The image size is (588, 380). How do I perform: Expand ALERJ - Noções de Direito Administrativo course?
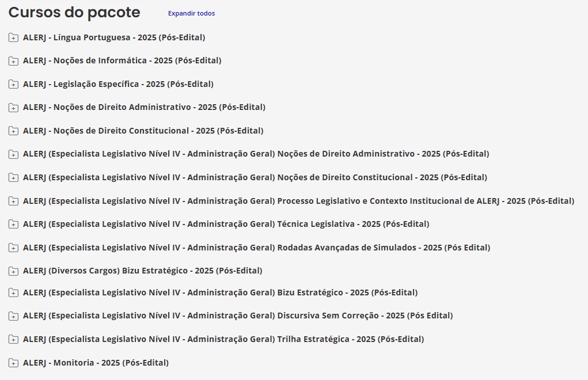pos(144,107)
